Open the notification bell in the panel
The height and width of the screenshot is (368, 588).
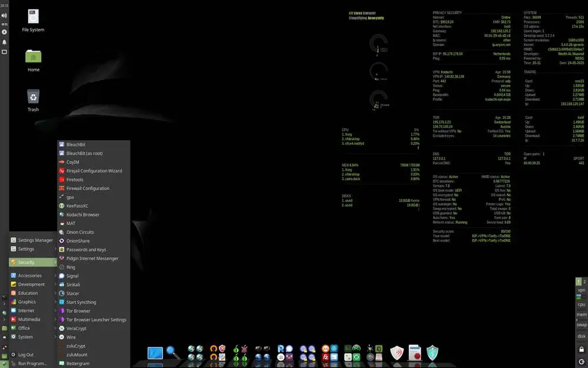click(x=4, y=42)
